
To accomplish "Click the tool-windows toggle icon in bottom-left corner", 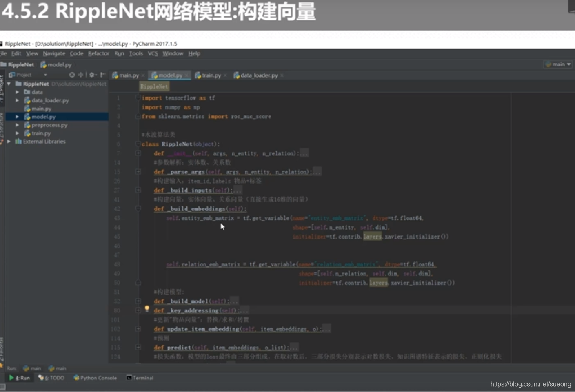I will coord(2,387).
